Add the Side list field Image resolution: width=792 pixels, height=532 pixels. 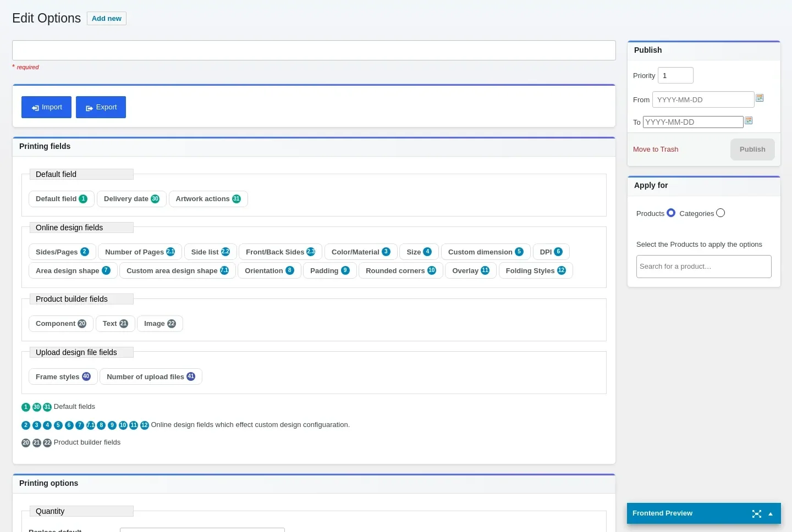point(211,252)
